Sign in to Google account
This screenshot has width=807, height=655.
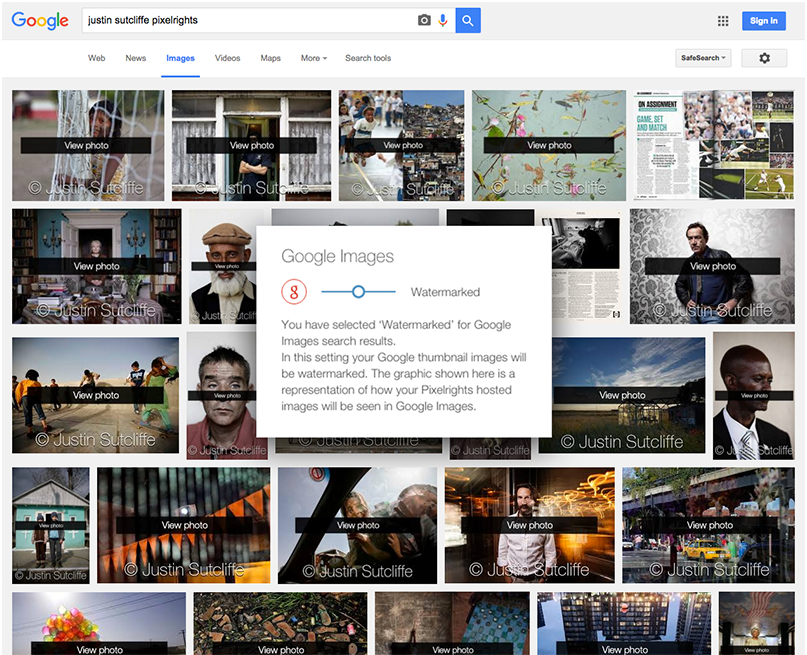(x=764, y=21)
